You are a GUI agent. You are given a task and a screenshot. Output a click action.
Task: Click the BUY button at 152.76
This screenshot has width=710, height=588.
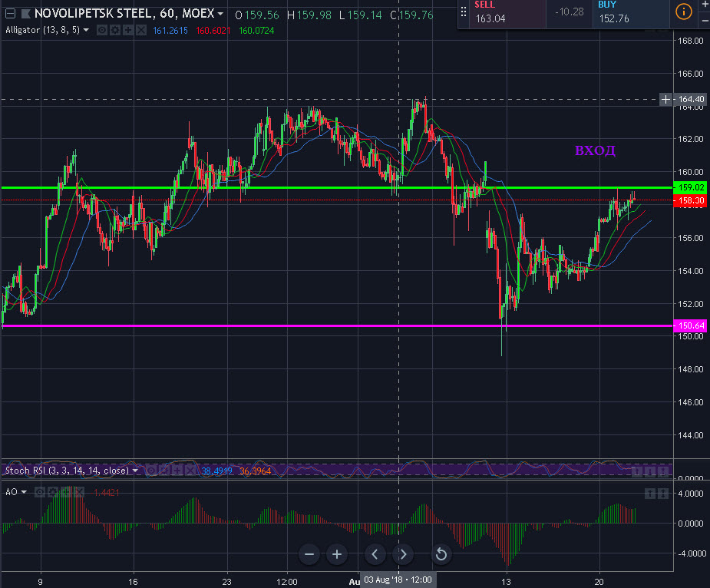tap(630, 13)
